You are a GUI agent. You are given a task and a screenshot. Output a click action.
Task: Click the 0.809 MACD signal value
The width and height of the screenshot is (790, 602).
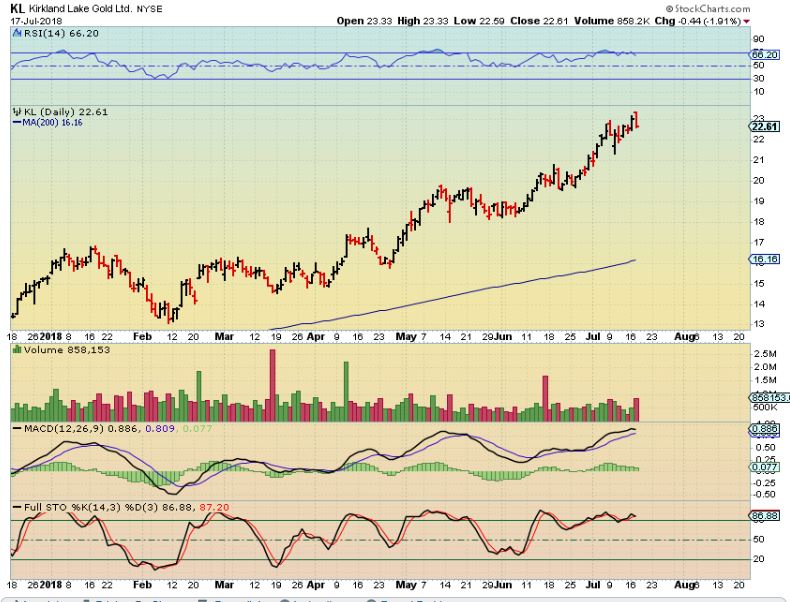(x=160, y=429)
